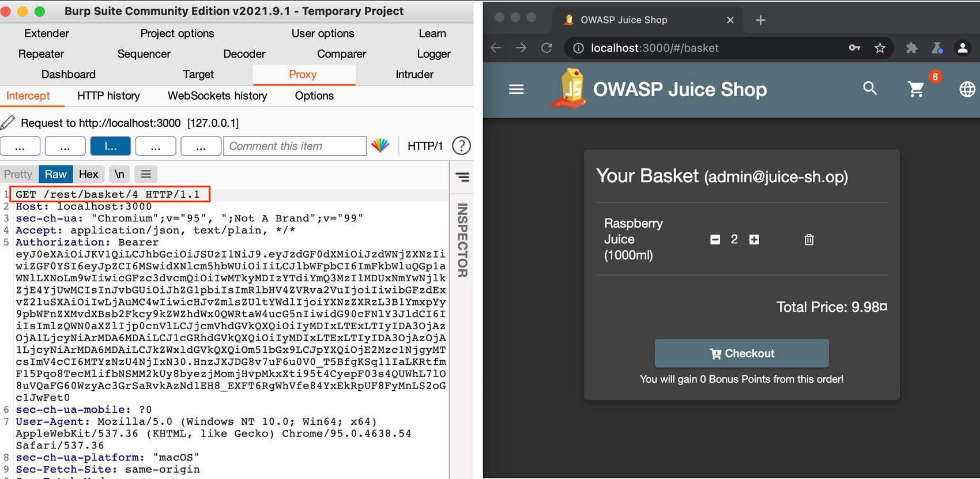Go back in the Chrome browser
Image resolution: width=980 pixels, height=479 pixels.
(496, 48)
